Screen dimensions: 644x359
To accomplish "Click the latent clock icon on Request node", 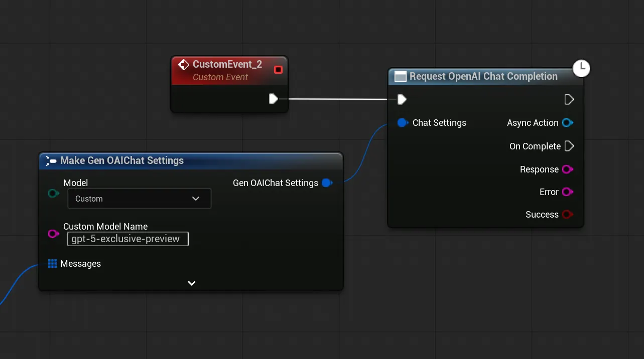I will [x=581, y=68].
